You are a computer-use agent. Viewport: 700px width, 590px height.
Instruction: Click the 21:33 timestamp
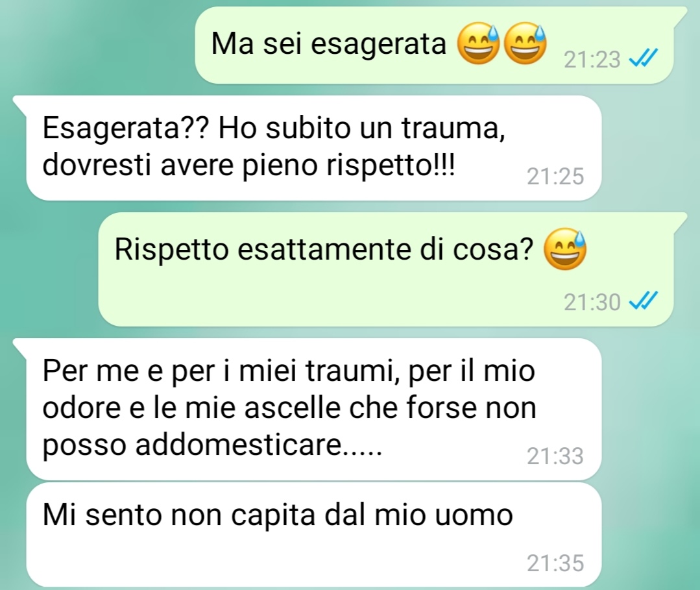pos(555,456)
